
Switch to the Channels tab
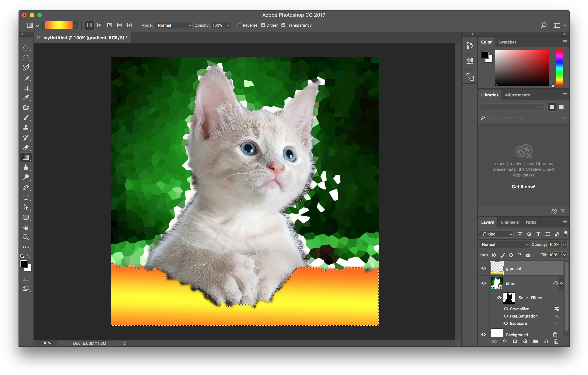pos(510,222)
